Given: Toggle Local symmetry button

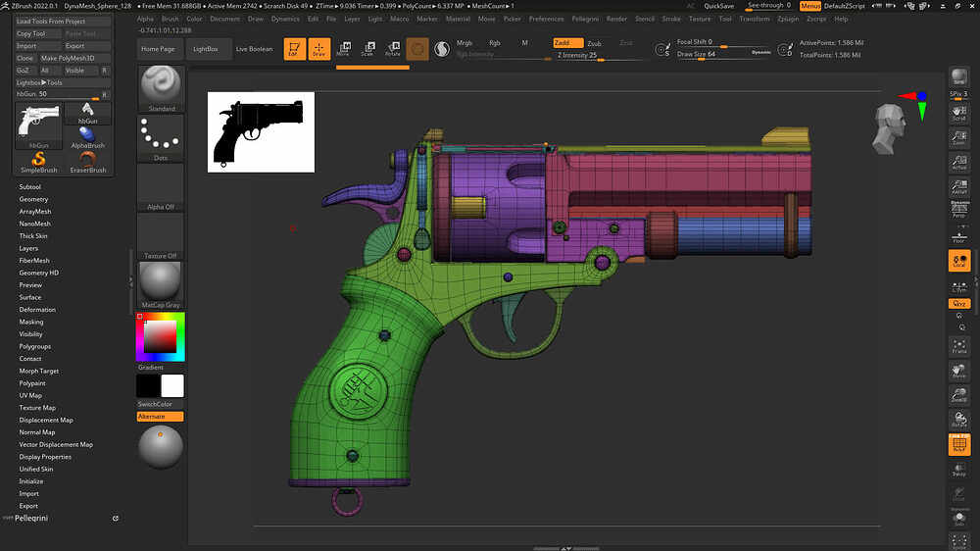Looking at the screenshot, I should [x=958, y=261].
